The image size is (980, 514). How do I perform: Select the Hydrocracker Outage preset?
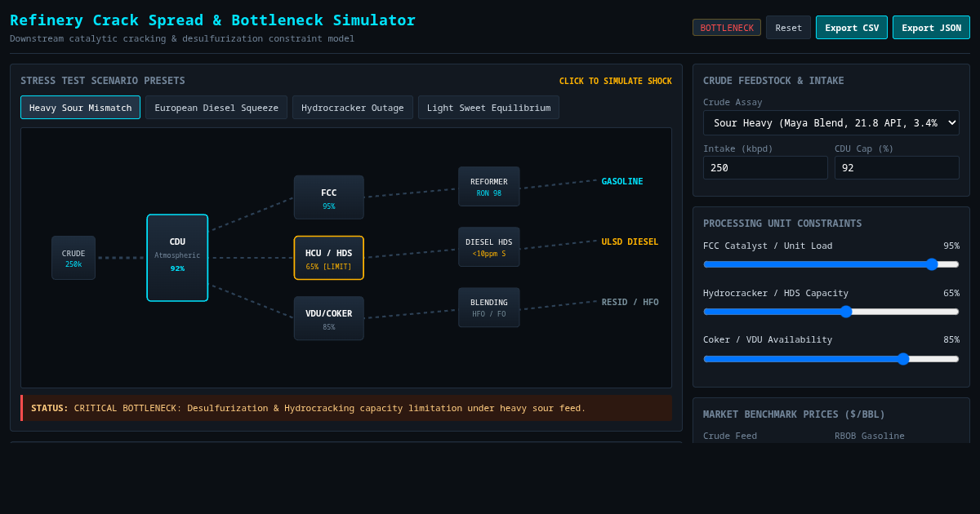coord(353,108)
